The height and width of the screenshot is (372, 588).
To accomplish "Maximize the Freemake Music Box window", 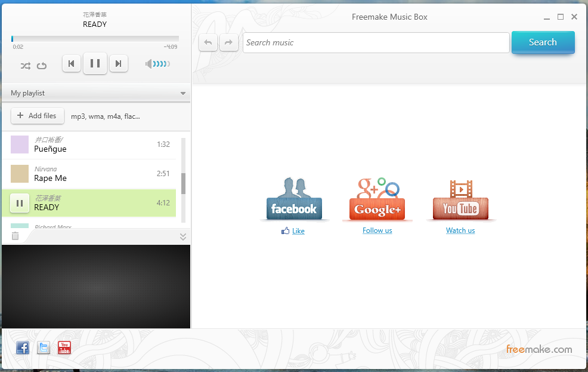I will (x=561, y=17).
